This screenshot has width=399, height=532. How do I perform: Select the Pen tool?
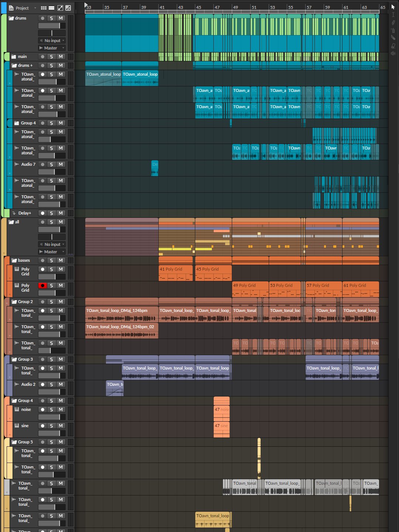pos(393,23)
